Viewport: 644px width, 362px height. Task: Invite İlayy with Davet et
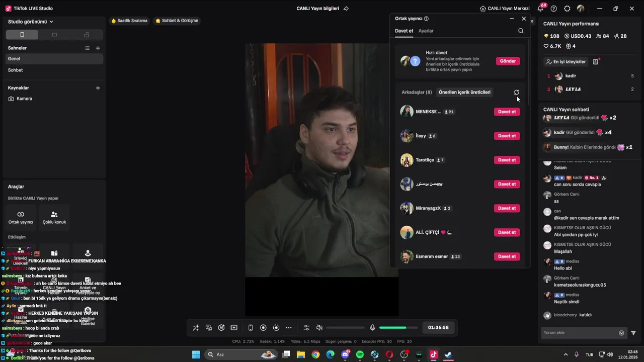[507, 136]
